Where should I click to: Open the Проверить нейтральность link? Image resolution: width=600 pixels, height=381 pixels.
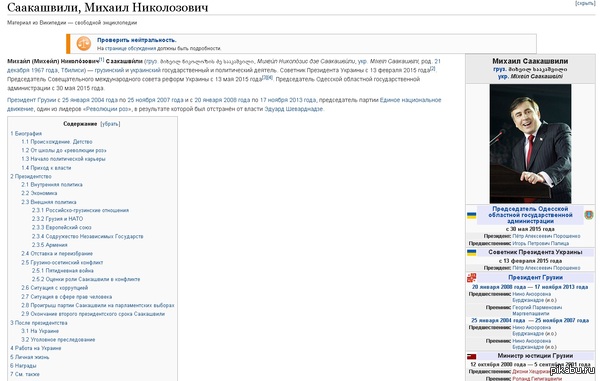(136, 40)
